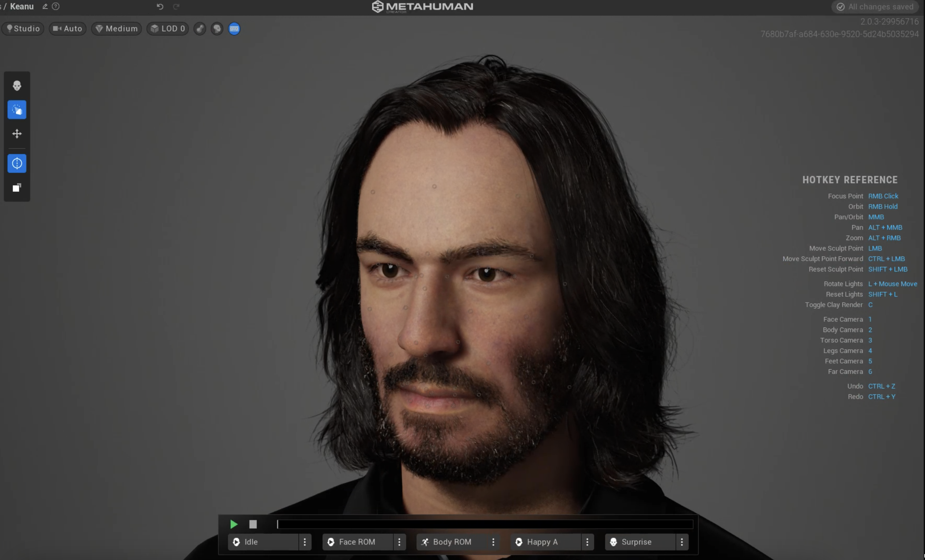This screenshot has height=560, width=925.
Task: Toggle the bone-shaped icon in top toolbar
Action: click(200, 28)
